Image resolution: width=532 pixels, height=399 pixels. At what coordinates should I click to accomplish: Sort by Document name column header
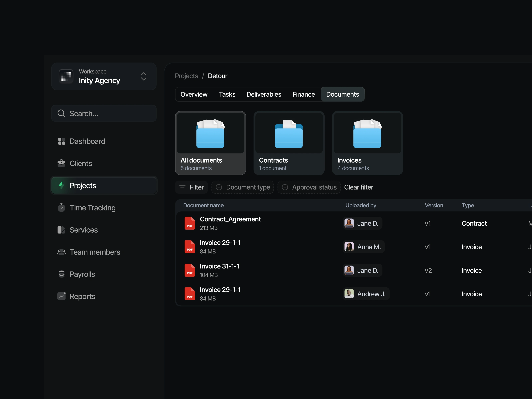click(x=203, y=205)
